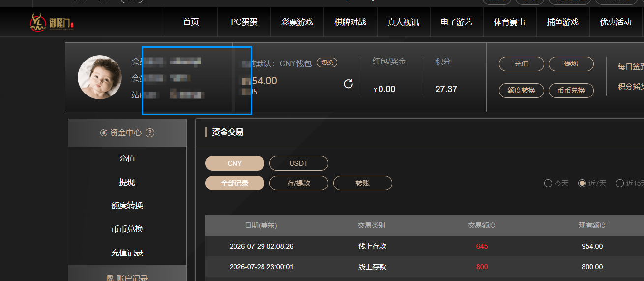Click the 交易额度 column header

pos(482,226)
